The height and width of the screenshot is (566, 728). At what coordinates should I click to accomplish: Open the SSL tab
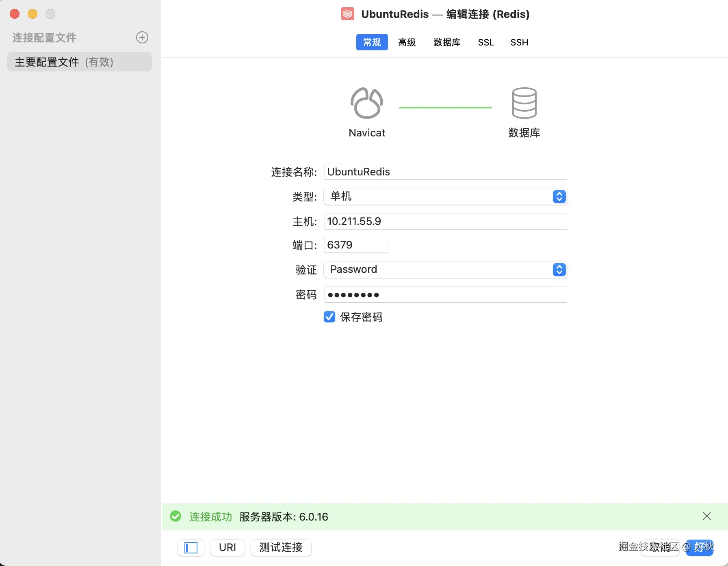click(486, 42)
